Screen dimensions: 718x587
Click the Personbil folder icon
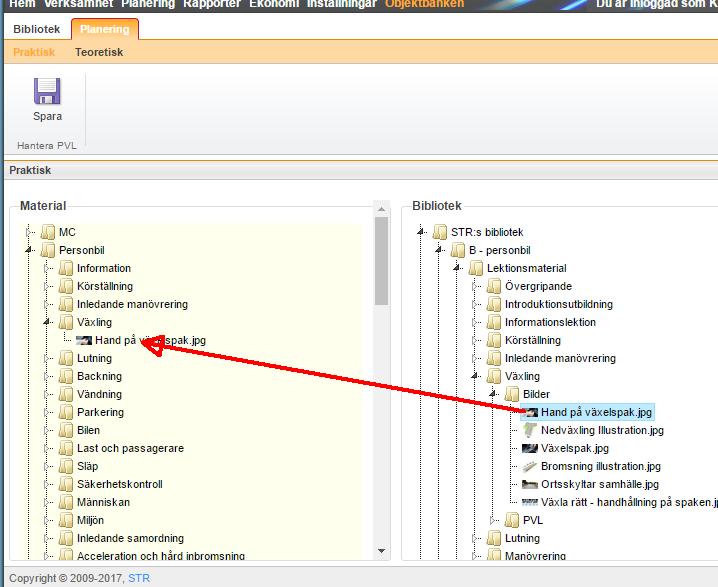(48, 250)
